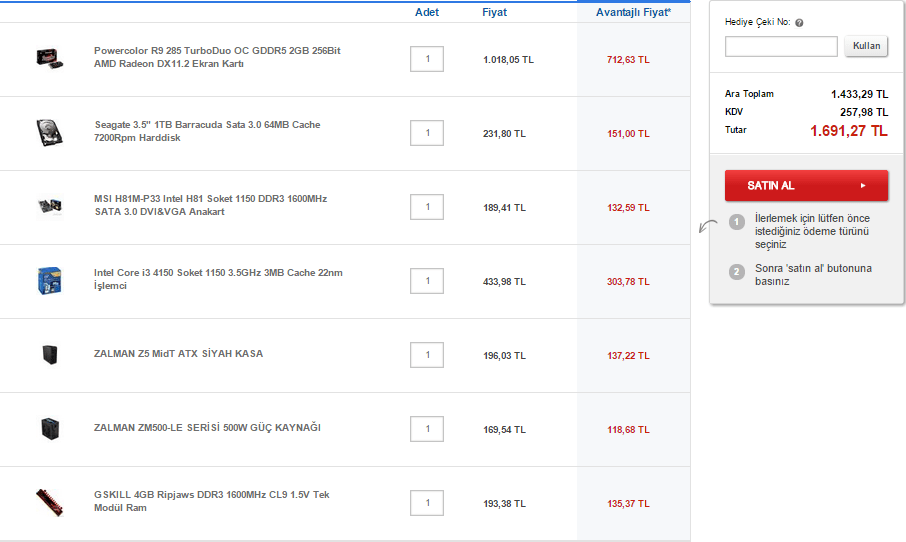Open the ZALMAN ZM500-LE 500W product link
Image resolution: width=906 pixels, height=542 pixels.
(207, 428)
